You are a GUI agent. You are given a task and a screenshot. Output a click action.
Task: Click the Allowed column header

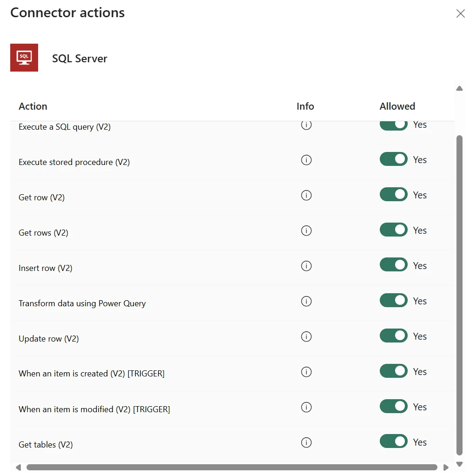[x=397, y=106]
